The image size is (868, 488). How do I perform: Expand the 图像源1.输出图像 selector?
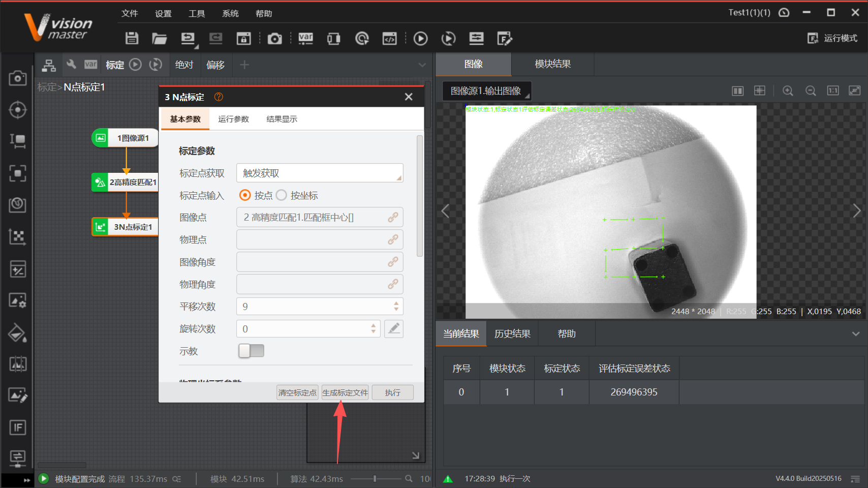coord(486,91)
